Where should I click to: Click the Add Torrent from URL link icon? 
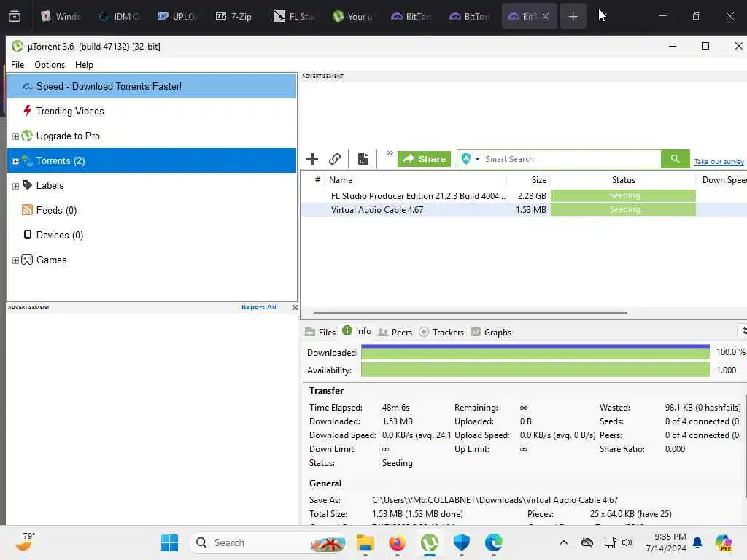(335, 158)
